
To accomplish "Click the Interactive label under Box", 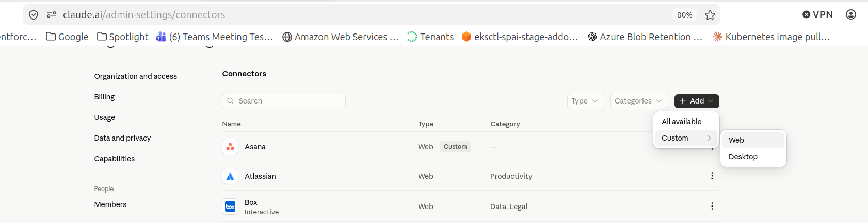I will [x=262, y=212].
